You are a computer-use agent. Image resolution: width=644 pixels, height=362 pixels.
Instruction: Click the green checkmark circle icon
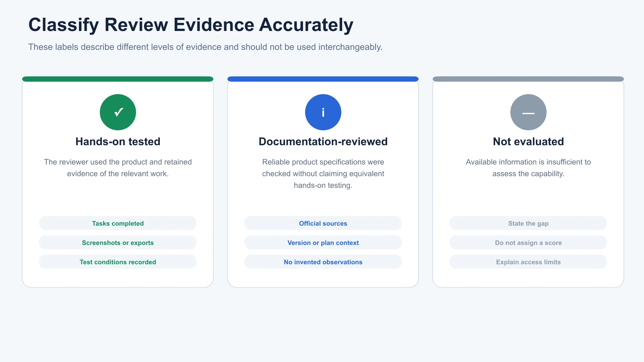(x=118, y=112)
